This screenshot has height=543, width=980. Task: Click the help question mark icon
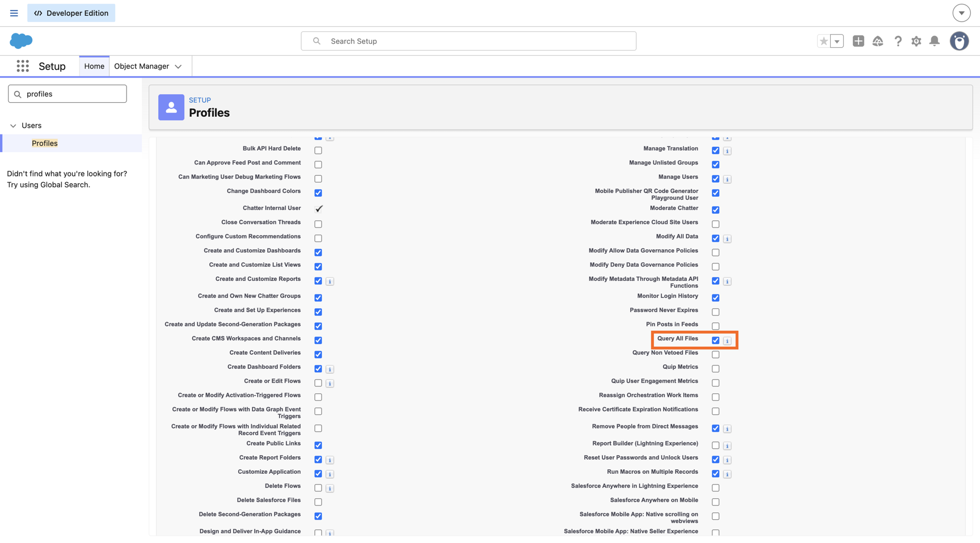(x=898, y=41)
